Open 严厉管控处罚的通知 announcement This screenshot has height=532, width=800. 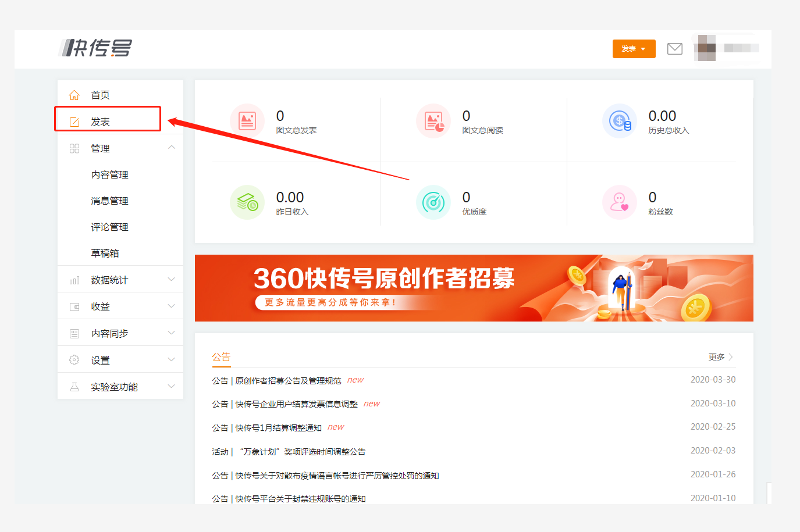(337, 476)
